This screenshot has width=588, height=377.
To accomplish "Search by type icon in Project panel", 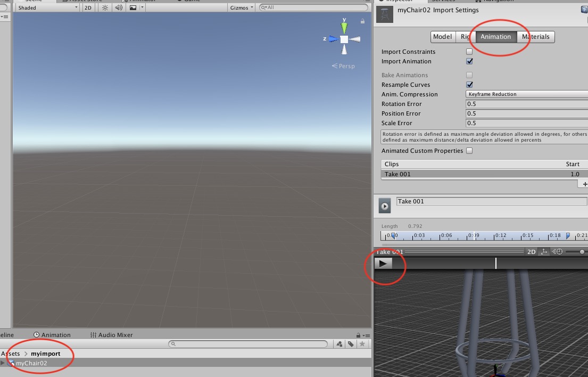I will 339,344.
